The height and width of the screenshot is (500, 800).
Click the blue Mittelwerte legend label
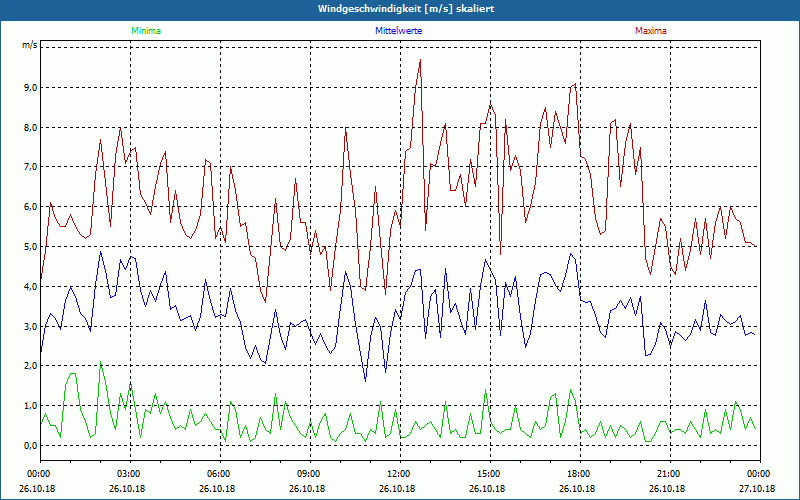398,31
